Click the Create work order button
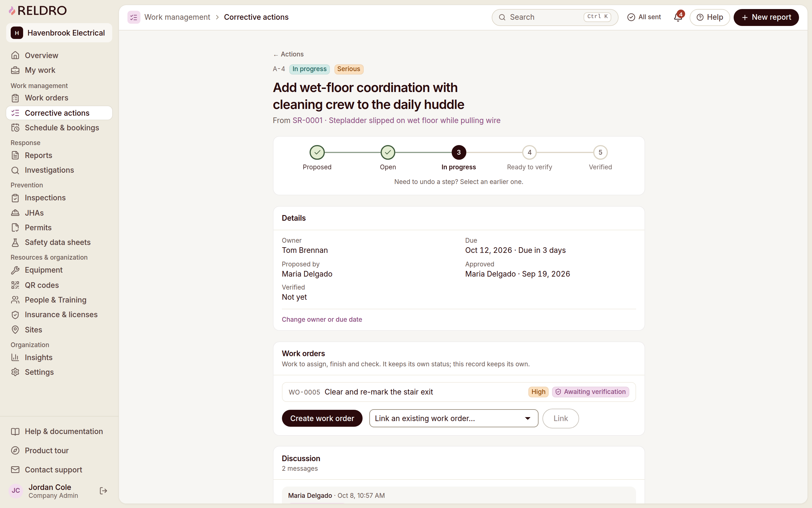The height and width of the screenshot is (508, 812). [322, 418]
